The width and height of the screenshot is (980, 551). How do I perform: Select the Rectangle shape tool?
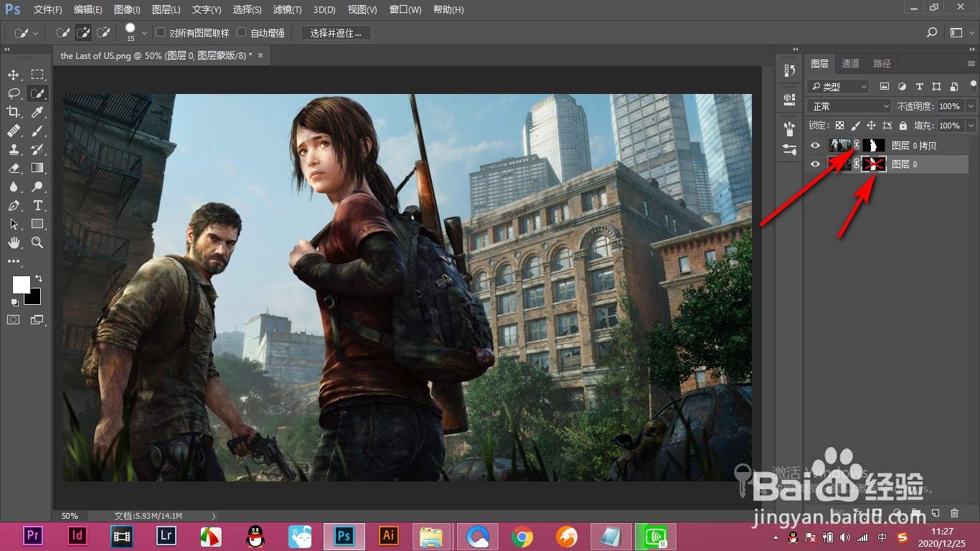(x=37, y=224)
